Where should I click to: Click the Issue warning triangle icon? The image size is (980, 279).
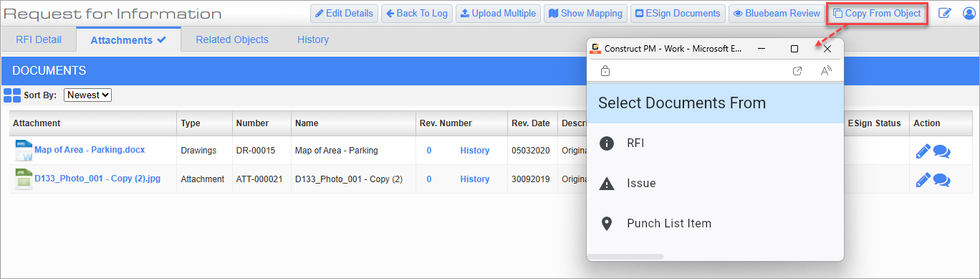607,184
